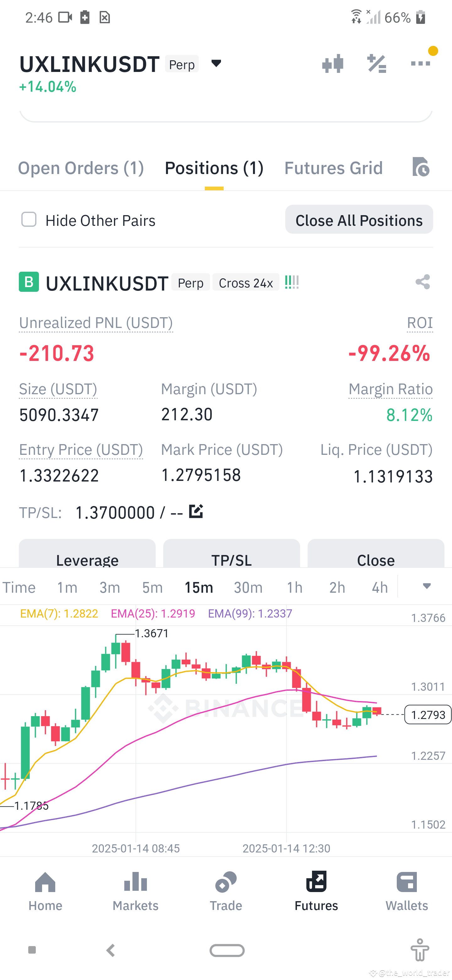Select the 1h chart interval

click(x=295, y=587)
